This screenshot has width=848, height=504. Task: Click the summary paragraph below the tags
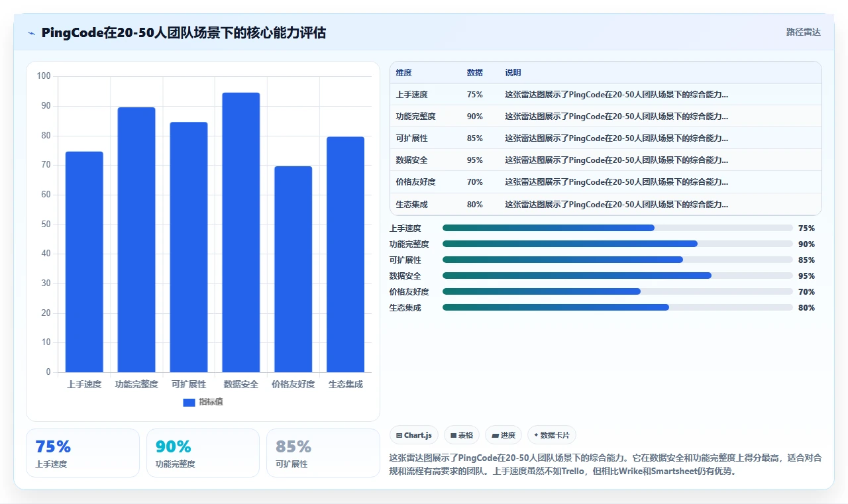606,465
